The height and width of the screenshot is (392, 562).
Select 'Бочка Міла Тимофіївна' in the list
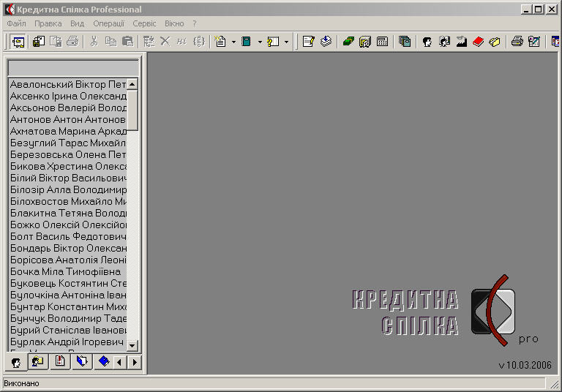tap(68, 271)
